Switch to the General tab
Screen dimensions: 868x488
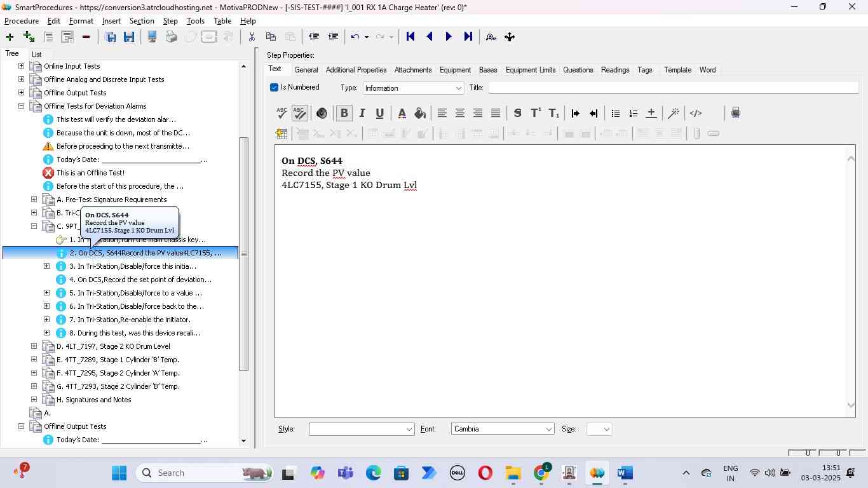(x=306, y=70)
